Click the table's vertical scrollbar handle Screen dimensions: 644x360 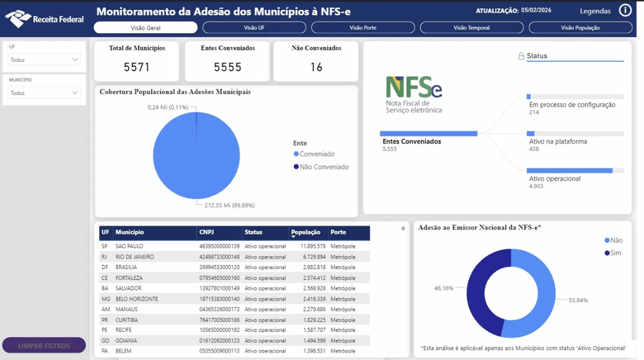click(x=403, y=229)
